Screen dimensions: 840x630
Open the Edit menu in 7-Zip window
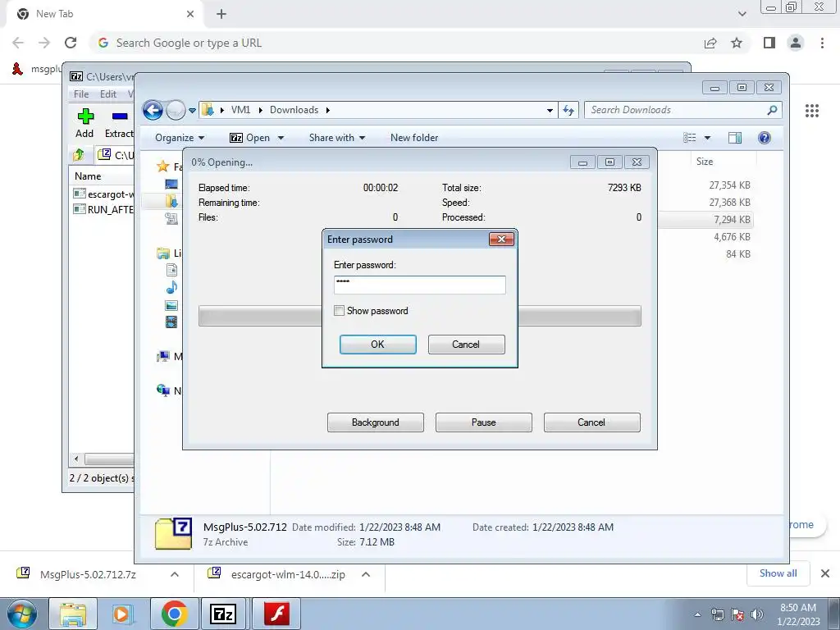tap(108, 94)
